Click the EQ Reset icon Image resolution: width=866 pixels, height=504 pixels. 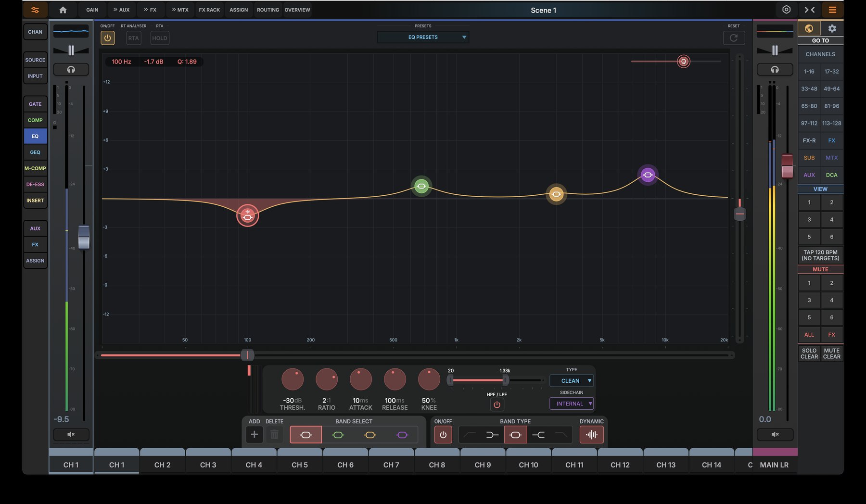point(734,38)
